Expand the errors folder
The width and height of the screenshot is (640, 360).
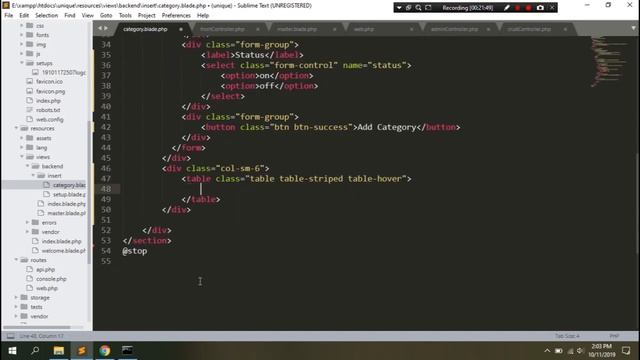point(27,222)
